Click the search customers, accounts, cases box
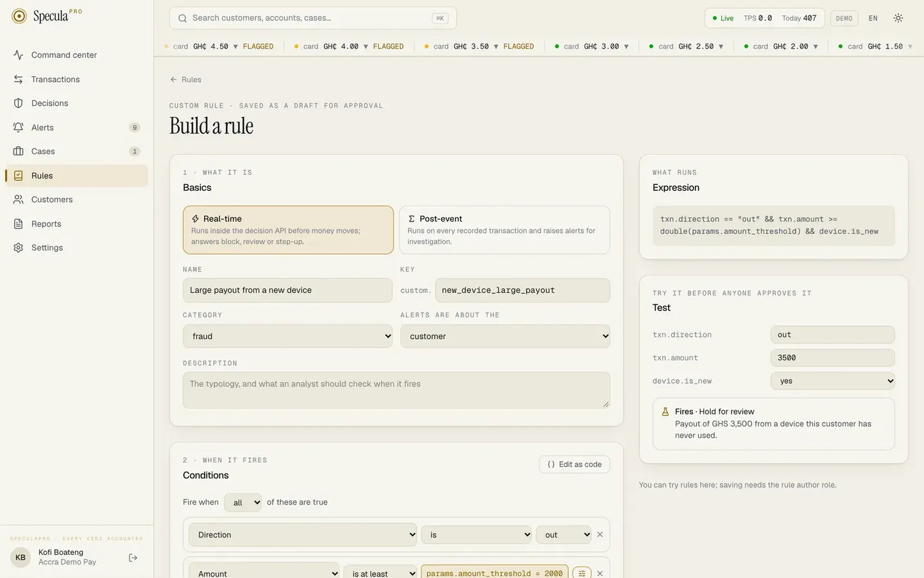 coord(313,18)
